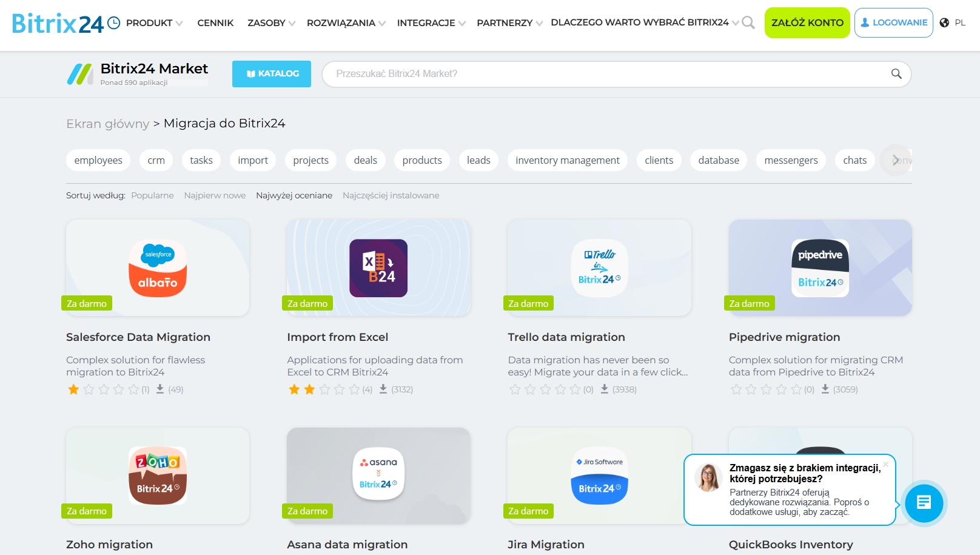Open Import from Excel title link

pos(338,337)
